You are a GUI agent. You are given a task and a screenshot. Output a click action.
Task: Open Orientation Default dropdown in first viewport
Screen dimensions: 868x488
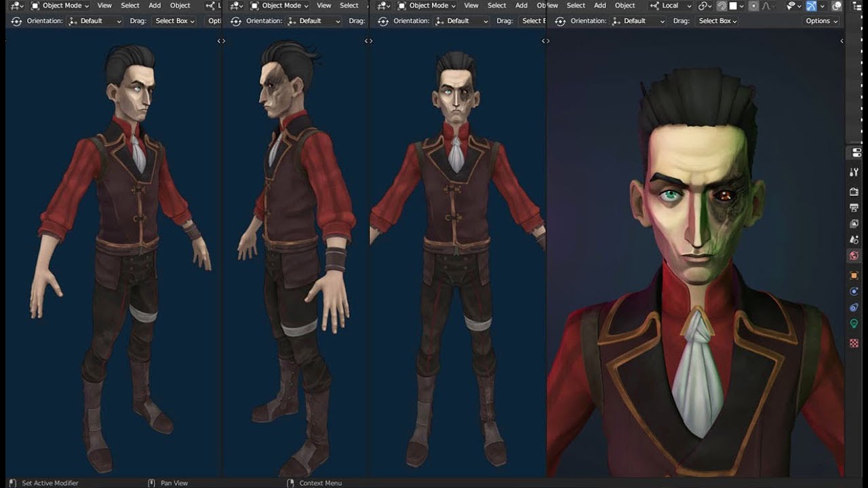click(x=94, y=21)
